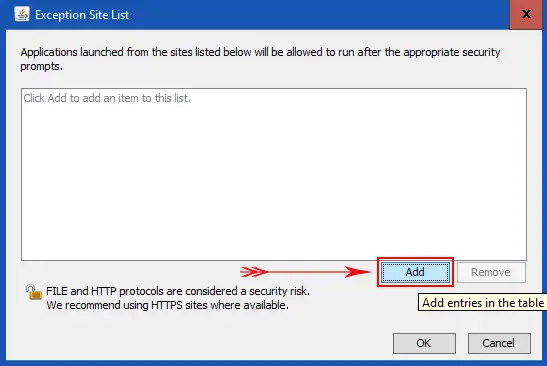Image resolution: width=547 pixels, height=366 pixels.
Task: Click the Add button
Action: click(415, 272)
